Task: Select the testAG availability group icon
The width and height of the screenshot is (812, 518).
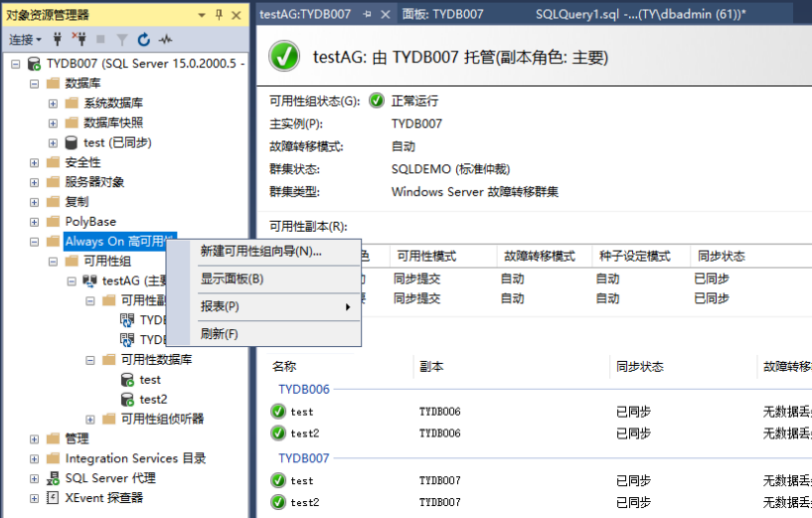Action: pos(90,280)
